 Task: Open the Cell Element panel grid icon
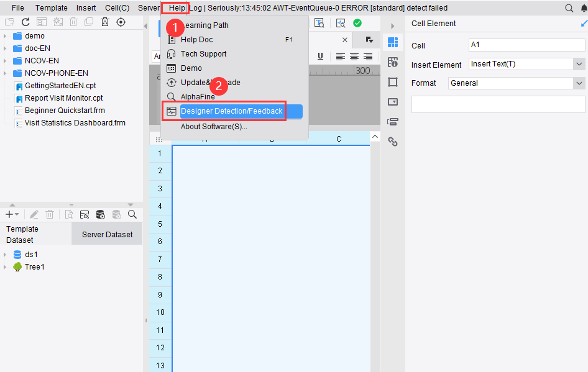(x=393, y=42)
